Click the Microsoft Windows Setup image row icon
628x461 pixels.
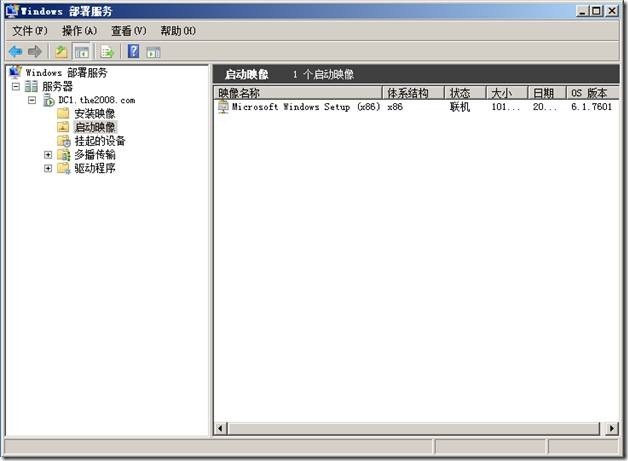coord(223,107)
